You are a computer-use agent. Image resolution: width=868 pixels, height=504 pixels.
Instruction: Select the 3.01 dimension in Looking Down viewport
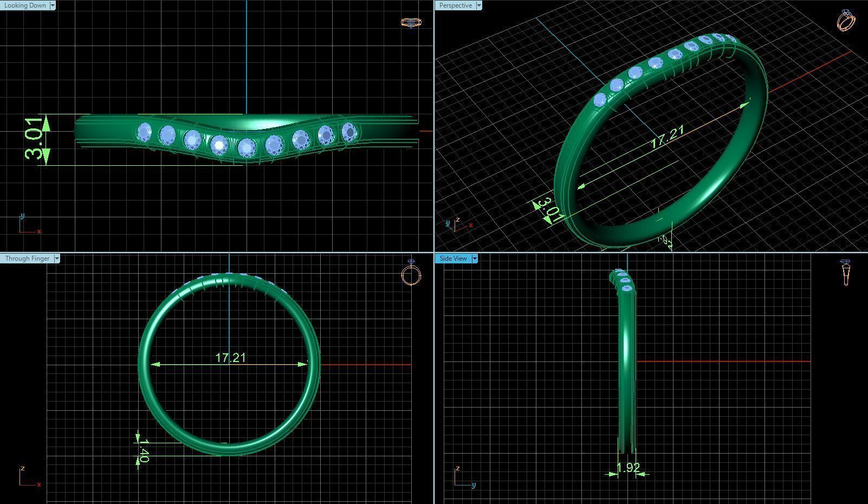coord(34,138)
